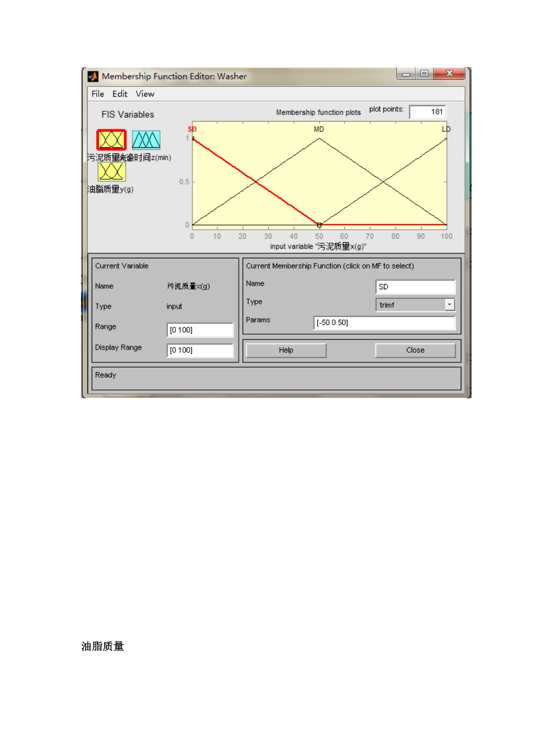Open the Edit menu
Screen dimensions: 535x756
click(120, 94)
